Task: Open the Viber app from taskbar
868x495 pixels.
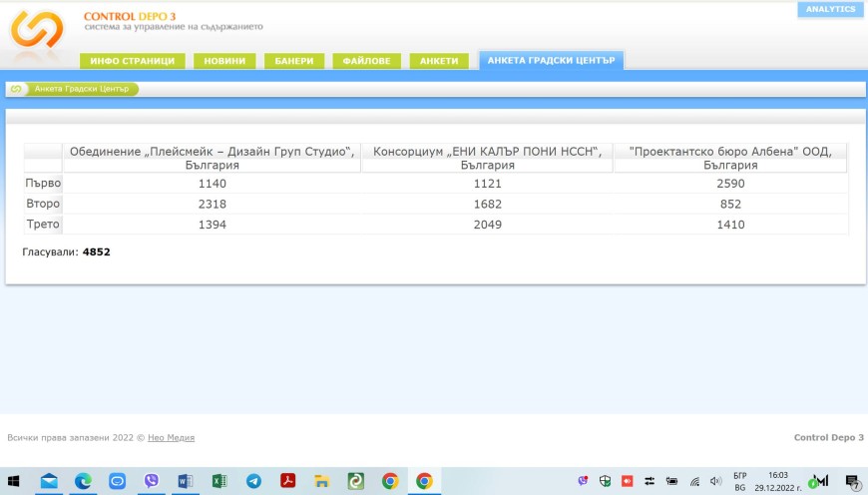Action: (x=151, y=481)
